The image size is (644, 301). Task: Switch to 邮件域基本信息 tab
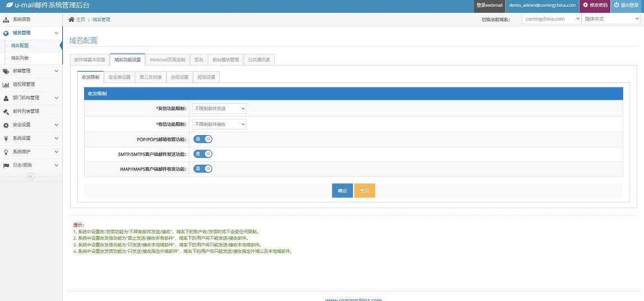[90, 59]
